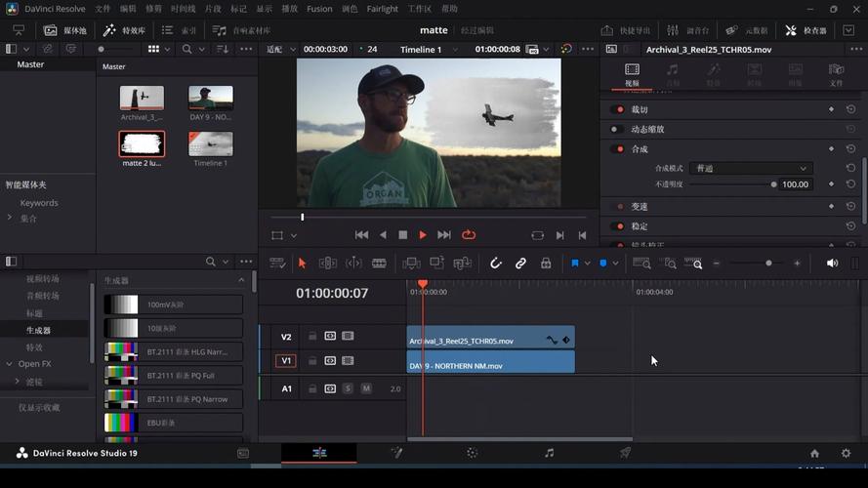Toggle the linked selection chain icon
Viewport: 868px width, 488px height.
pos(520,264)
